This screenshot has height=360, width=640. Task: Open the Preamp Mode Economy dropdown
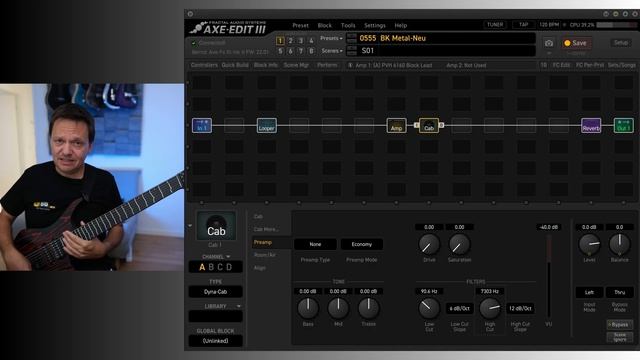pyautogui.click(x=362, y=244)
